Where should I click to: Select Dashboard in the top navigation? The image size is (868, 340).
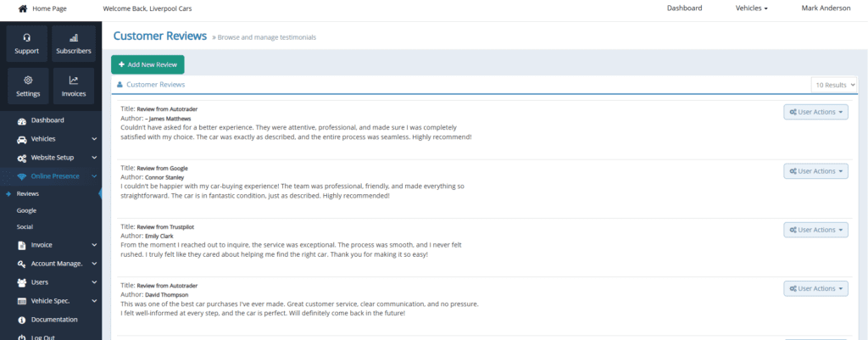(684, 8)
